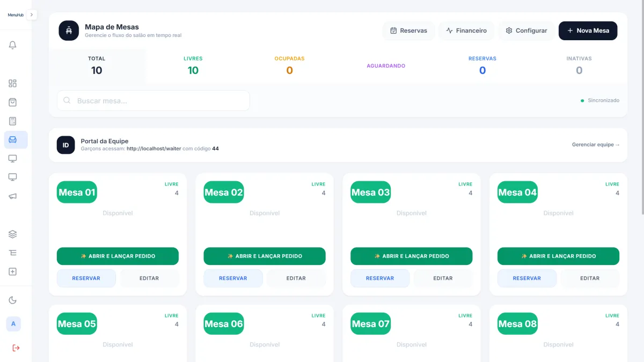Editar Mesa 02
This screenshot has height=362, width=644.
tap(296, 278)
